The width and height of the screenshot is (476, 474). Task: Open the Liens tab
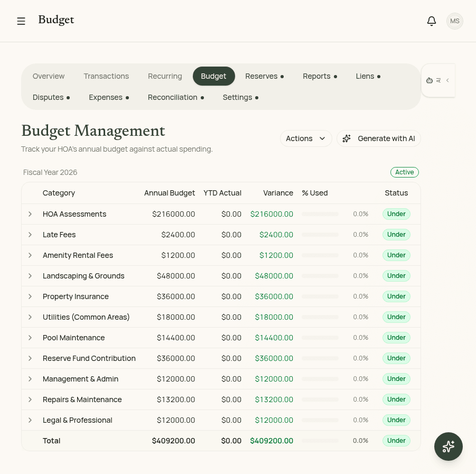(x=368, y=76)
